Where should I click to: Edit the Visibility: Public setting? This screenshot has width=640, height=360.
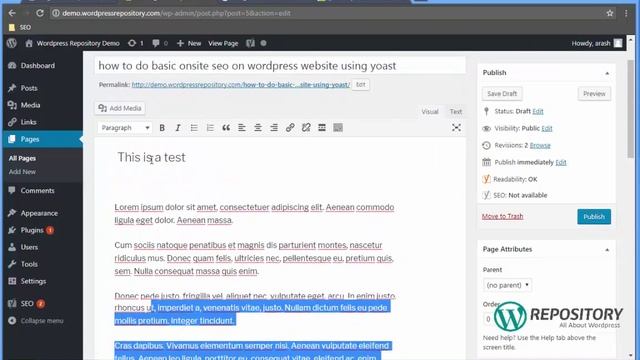[x=547, y=128]
